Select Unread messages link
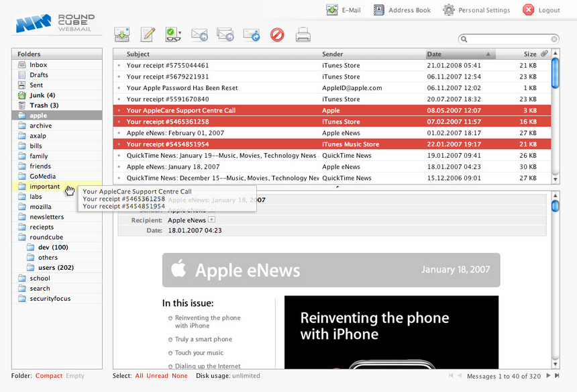Viewport: 577px width, 392px height. click(157, 376)
